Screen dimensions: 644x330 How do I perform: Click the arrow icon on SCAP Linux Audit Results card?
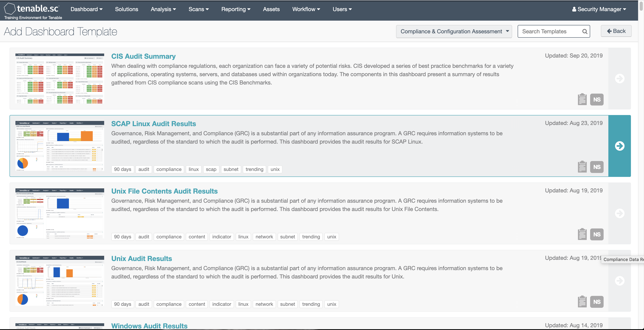[x=619, y=146]
